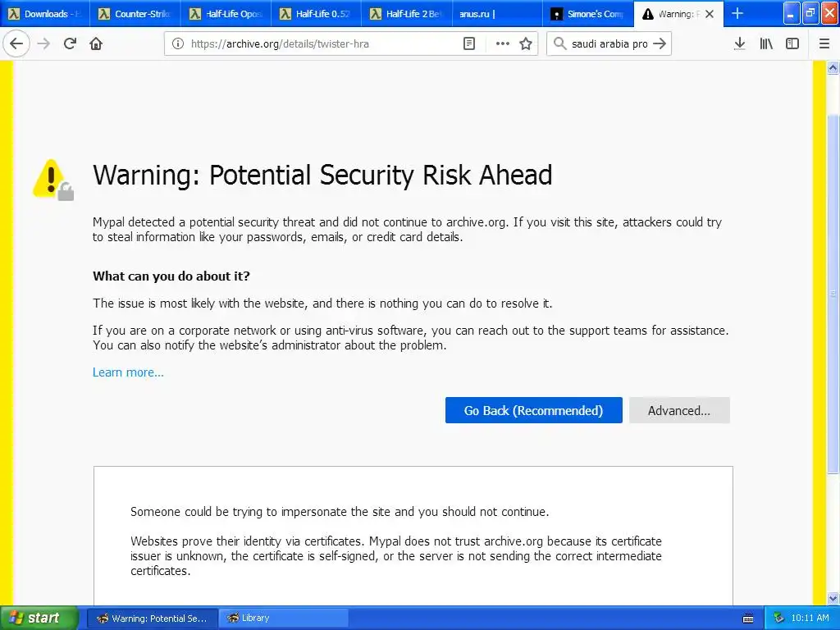Click the search magnifier icon
Image resolution: width=840 pixels, height=630 pixels.
point(559,43)
